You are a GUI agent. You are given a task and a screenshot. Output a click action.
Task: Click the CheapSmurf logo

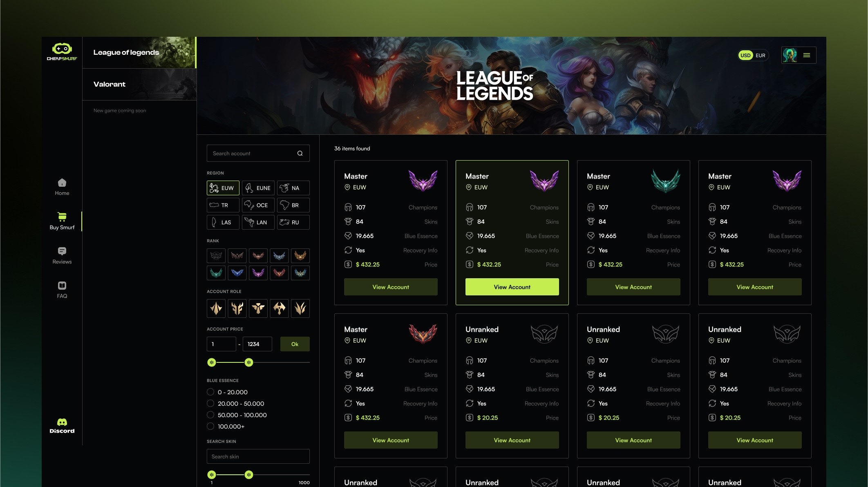[x=62, y=52]
